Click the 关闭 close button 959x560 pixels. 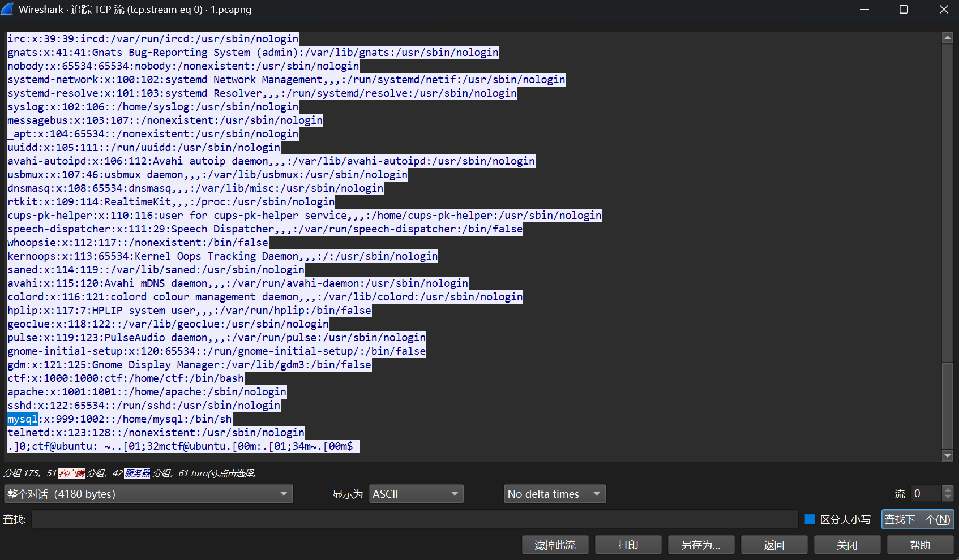click(x=847, y=545)
